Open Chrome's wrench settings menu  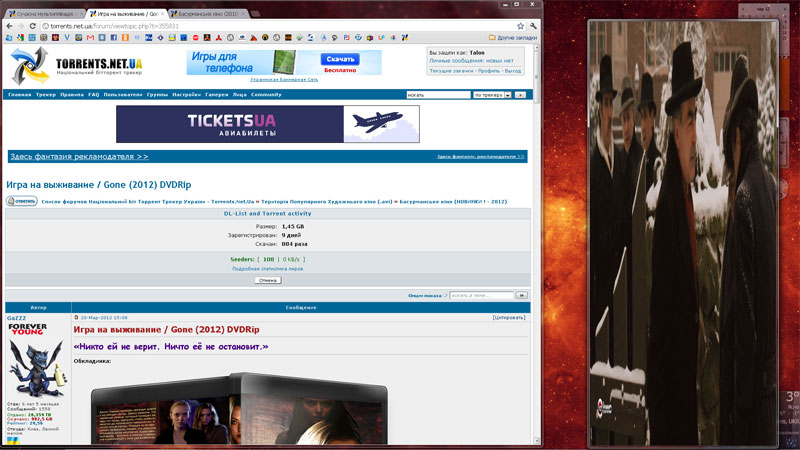pyautogui.click(x=535, y=25)
